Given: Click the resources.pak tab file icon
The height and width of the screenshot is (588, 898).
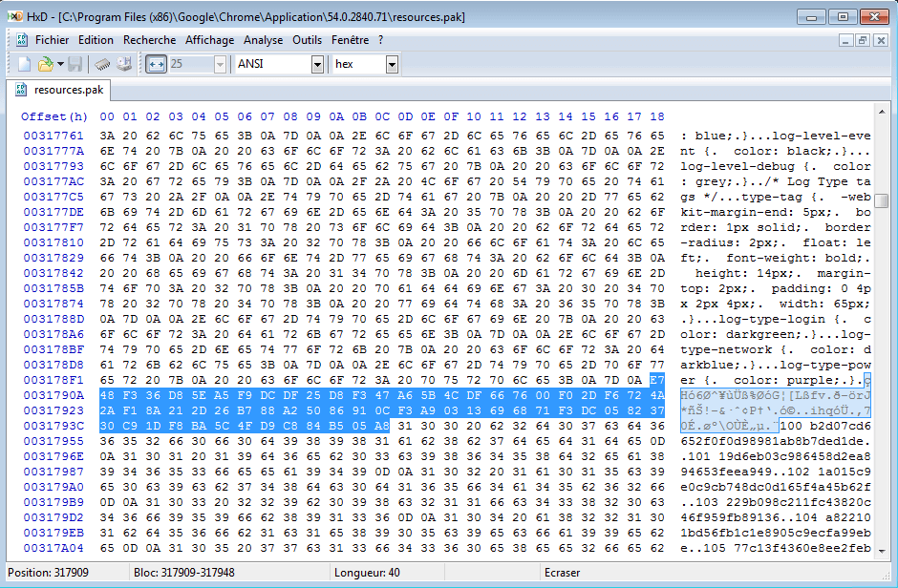Looking at the screenshot, I should 21,90.
